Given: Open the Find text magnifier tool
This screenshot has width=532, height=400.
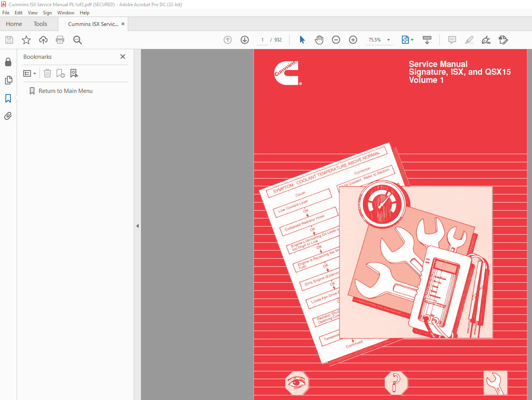Looking at the screenshot, I should click(77, 40).
